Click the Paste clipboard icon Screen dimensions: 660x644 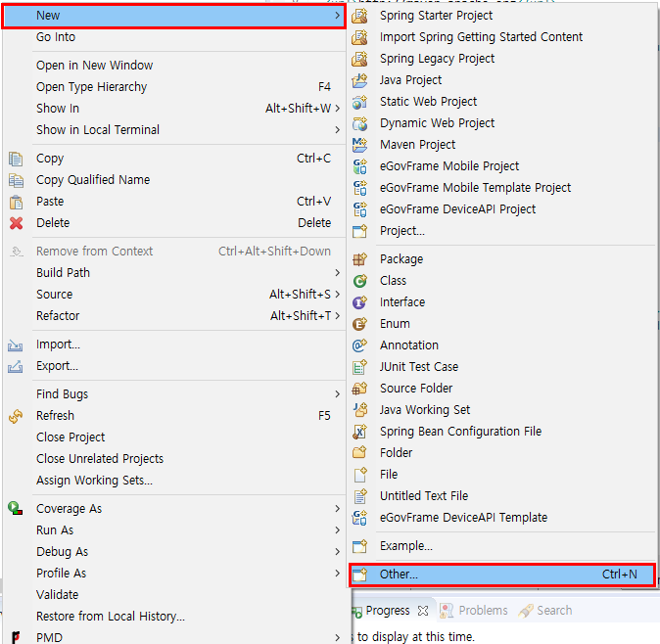point(16,202)
